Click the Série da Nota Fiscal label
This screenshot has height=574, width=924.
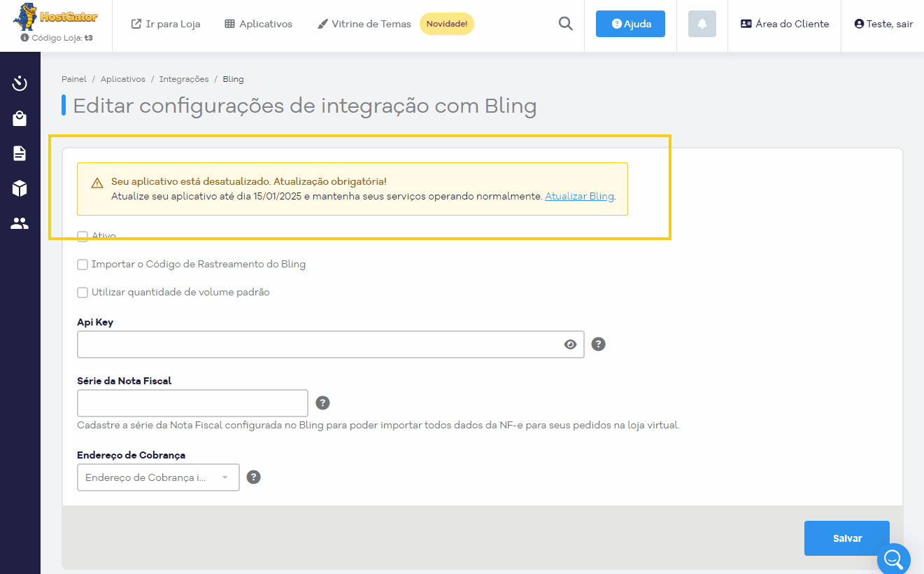(125, 381)
